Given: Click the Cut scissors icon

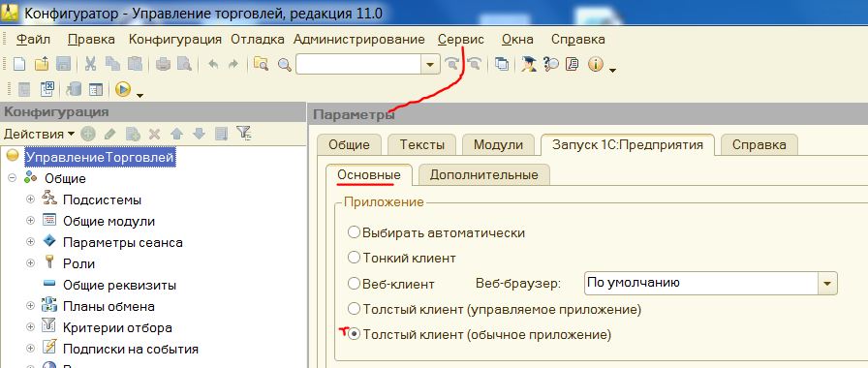Looking at the screenshot, I should point(90,64).
